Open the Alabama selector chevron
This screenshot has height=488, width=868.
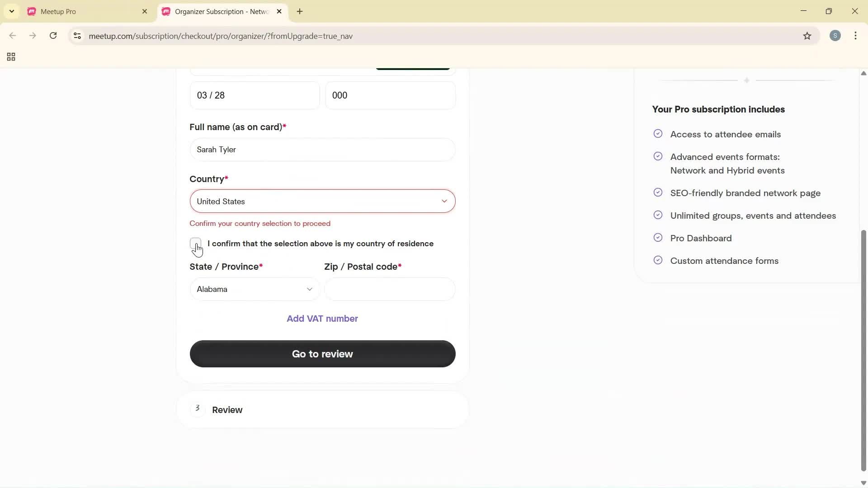click(x=310, y=289)
